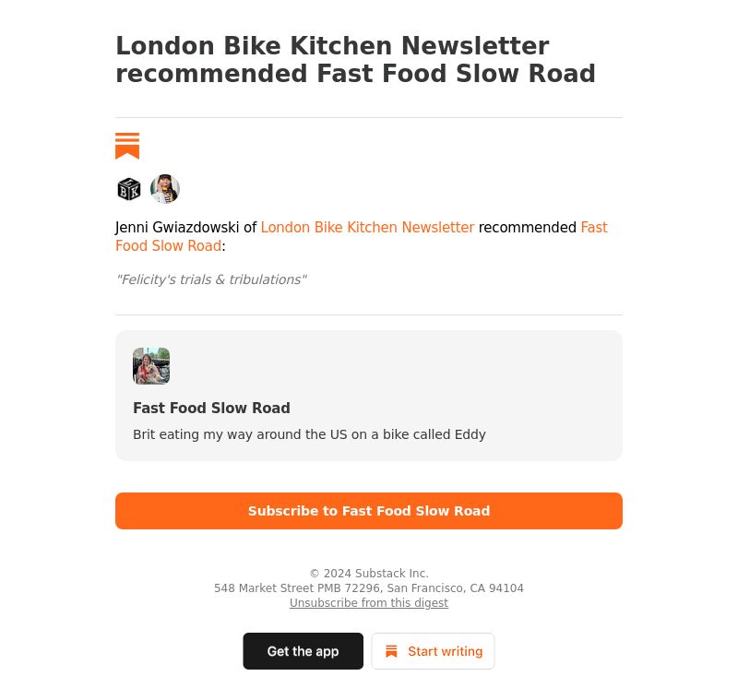Image resolution: width=738 pixels, height=700 pixels.
Task: Select the Get the app button
Action: pyautogui.click(x=304, y=651)
